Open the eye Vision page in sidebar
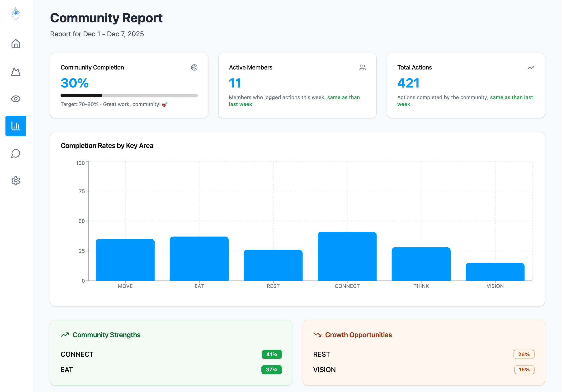Screen dimensions: 562x392 point(16,99)
